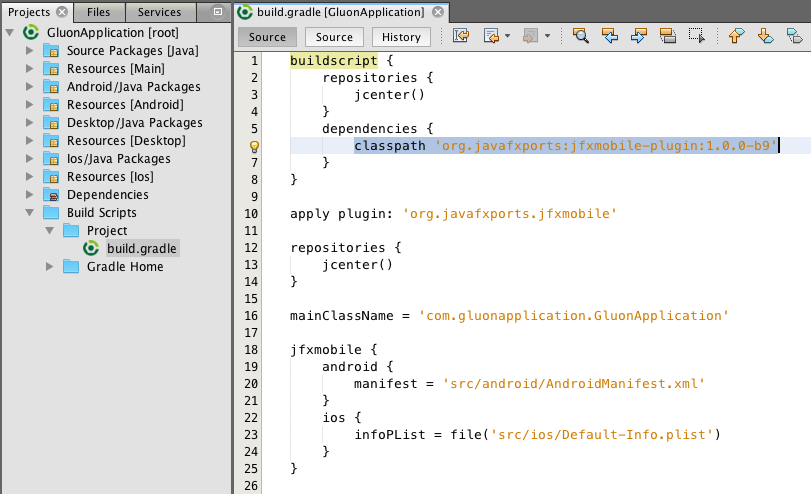Toggle bookmark on current line
Viewport: 811px width, 494px height.
click(794, 36)
